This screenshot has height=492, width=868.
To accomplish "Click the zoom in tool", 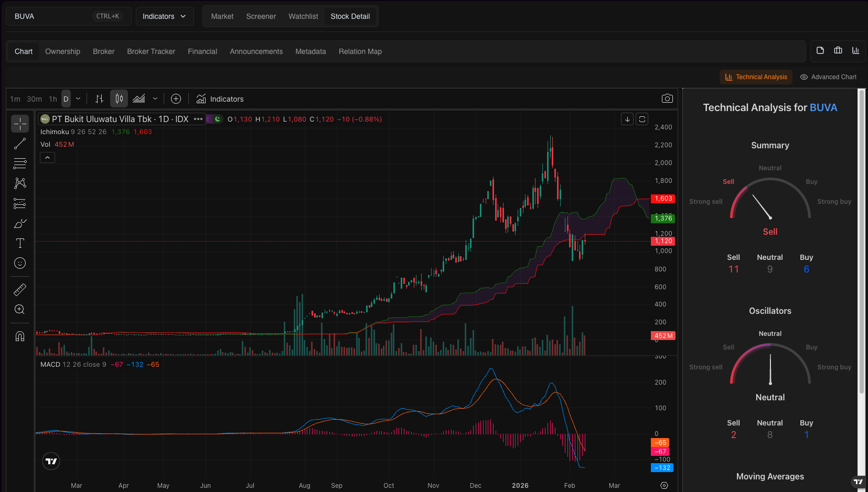I will (x=20, y=309).
